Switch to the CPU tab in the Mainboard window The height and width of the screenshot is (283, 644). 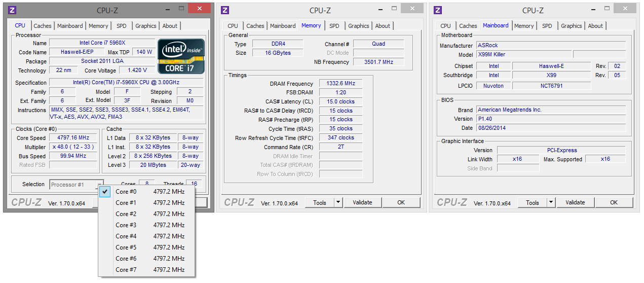pyautogui.click(x=446, y=26)
